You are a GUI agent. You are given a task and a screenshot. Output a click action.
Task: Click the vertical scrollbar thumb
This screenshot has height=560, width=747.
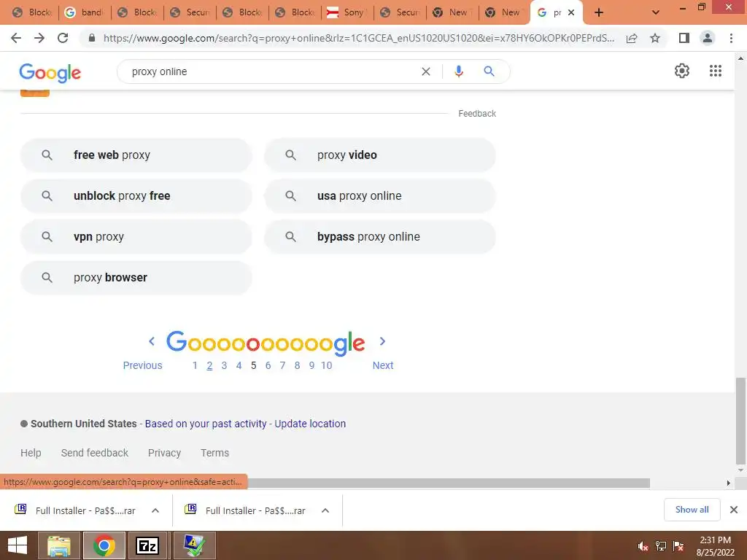[740, 421]
